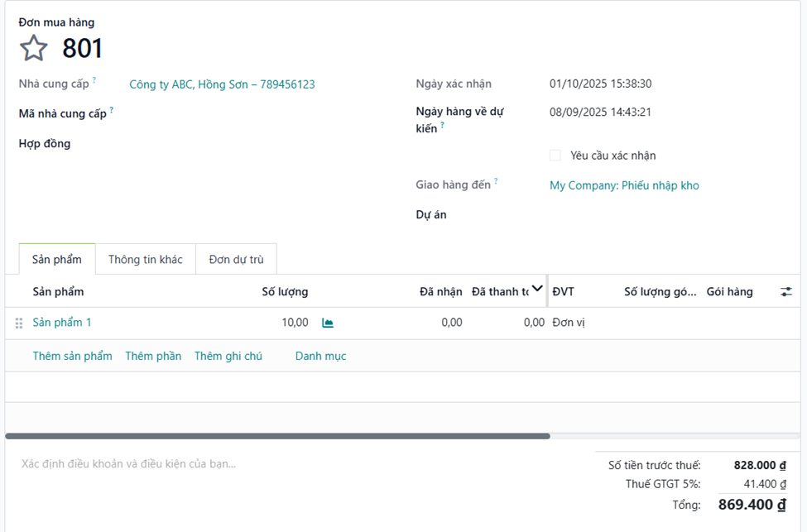Click the horizontal table scrollbar

(x=277, y=436)
